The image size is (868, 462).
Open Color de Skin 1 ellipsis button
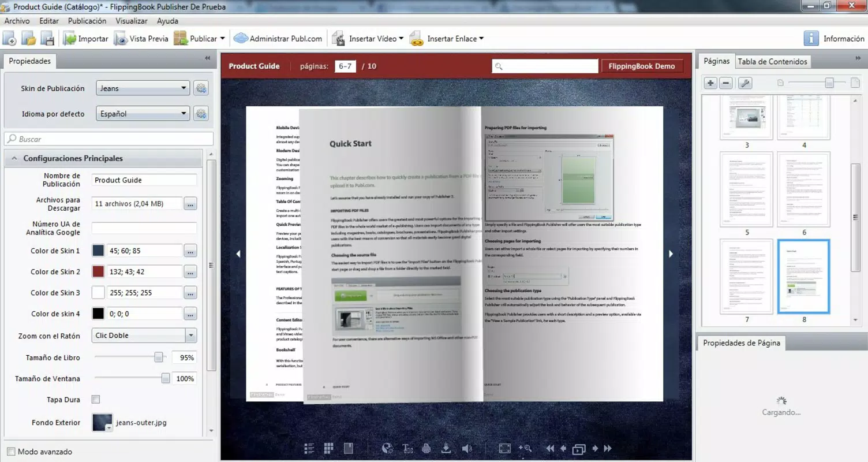click(x=190, y=251)
